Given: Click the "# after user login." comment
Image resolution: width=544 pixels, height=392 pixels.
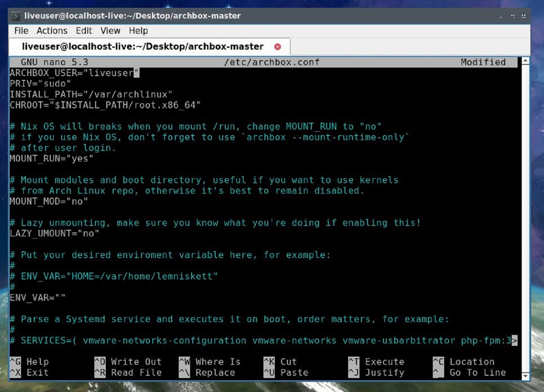Looking at the screenshot, I should 63,148.
